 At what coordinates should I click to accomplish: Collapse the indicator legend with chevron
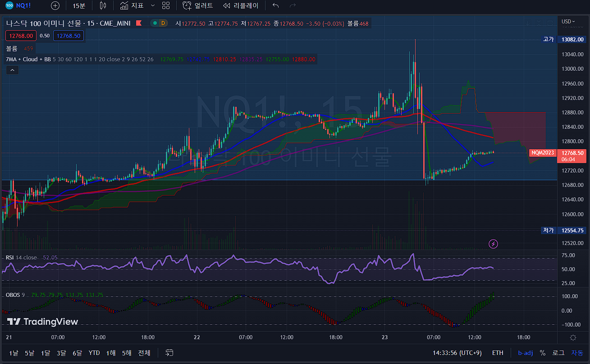(x=12, y=70)
